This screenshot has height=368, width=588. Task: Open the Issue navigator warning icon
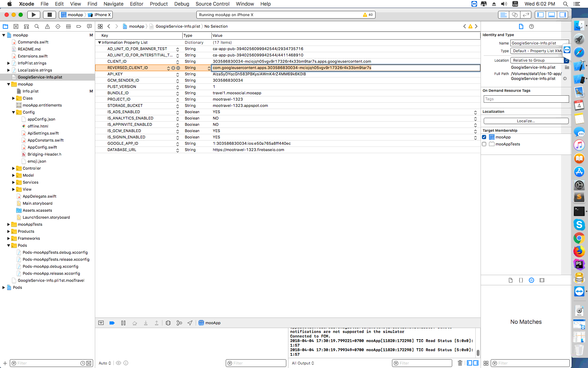(47, 26)
